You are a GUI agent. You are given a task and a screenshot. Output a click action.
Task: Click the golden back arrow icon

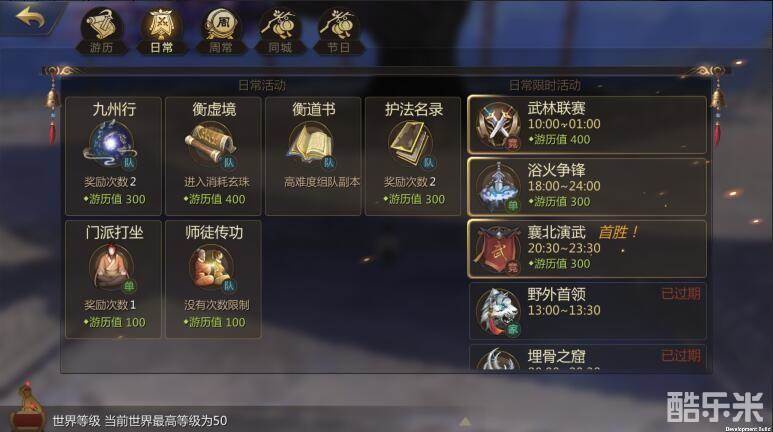click(31, 18)
